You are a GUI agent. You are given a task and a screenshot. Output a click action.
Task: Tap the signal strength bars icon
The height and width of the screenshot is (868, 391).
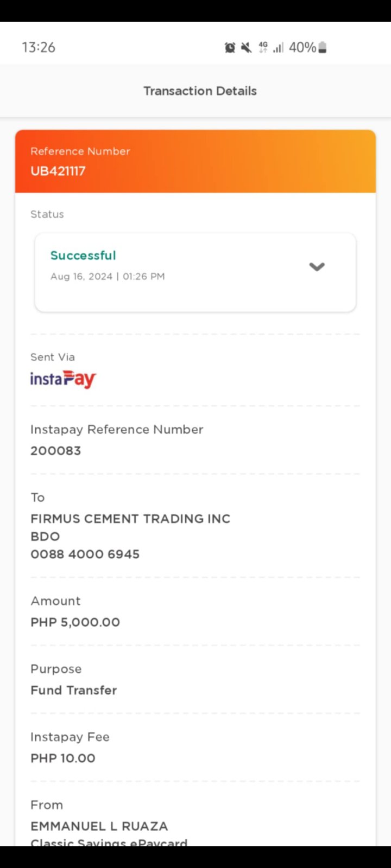pyautogui.click(x=278, y=48)
